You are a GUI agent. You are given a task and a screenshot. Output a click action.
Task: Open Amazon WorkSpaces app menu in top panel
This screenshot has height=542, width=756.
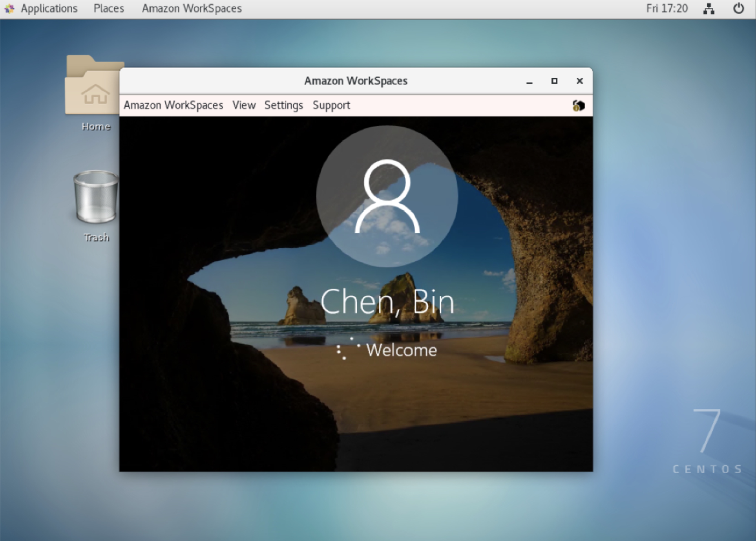click(192, 8)
